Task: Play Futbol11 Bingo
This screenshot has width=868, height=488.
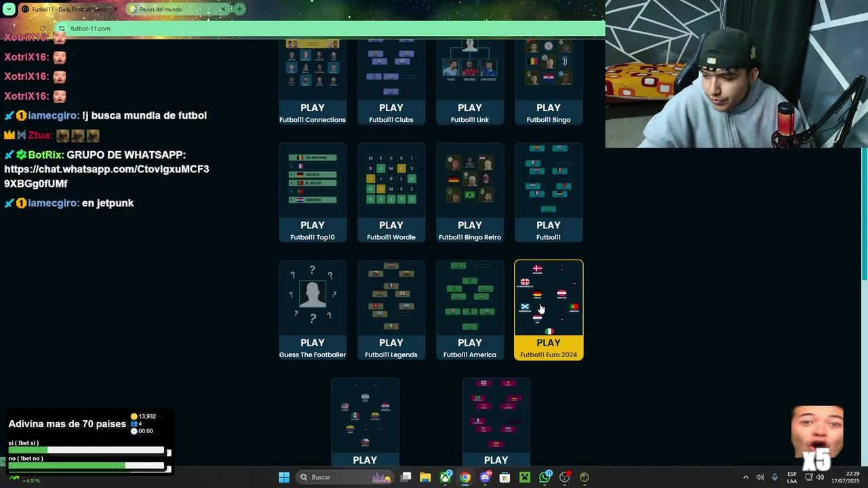Action: [x=549, y=83]
